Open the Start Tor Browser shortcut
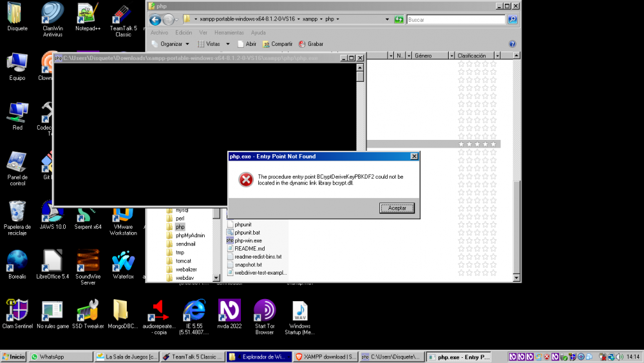The width and height of the screenshot is (644, 363). tap(264, 313)
